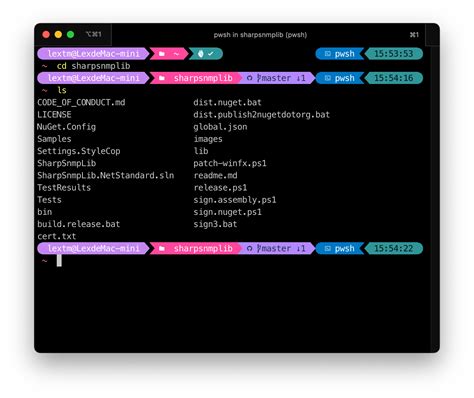Click the red close window button
The image size is (474, 398).
click(46, 34)
